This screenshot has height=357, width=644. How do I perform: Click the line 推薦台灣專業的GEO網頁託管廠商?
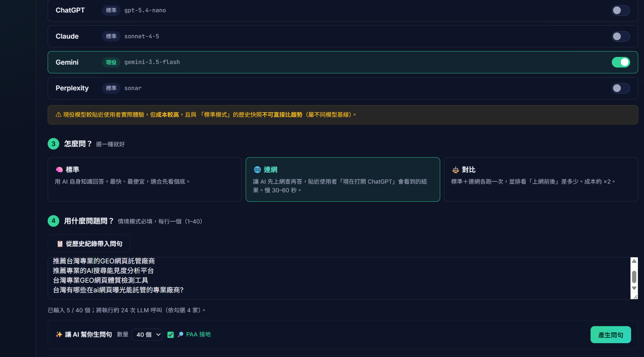pyautogui.click(x=104, y=261)
